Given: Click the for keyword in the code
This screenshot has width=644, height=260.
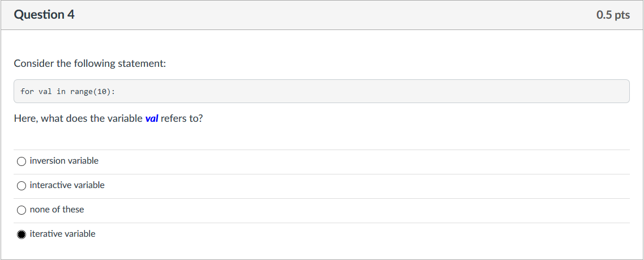Looking at the screenshot, I should coord(27,91).
